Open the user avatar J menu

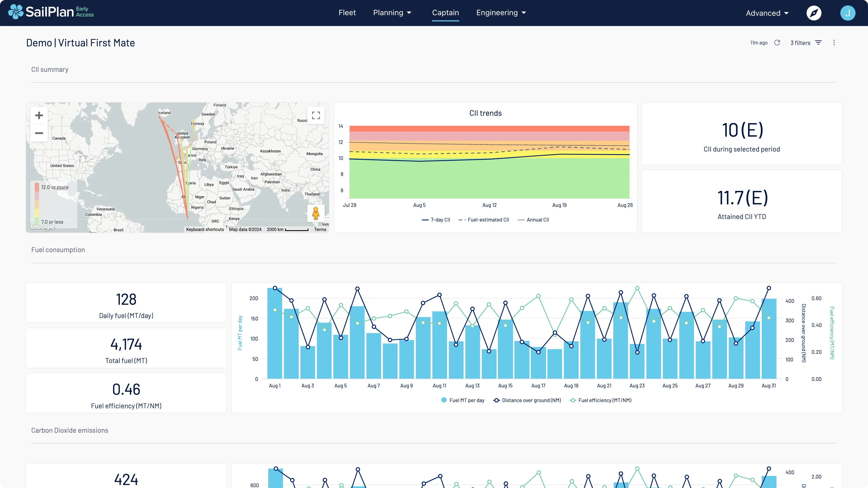click(x=848, y=13)
